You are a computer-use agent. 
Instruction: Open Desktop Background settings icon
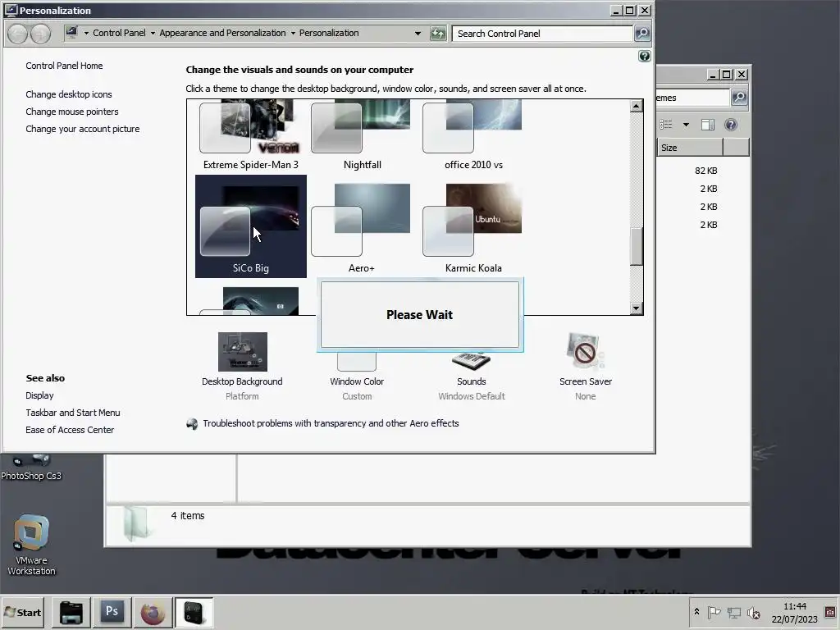pyautogui.click(x=242, y=351)
